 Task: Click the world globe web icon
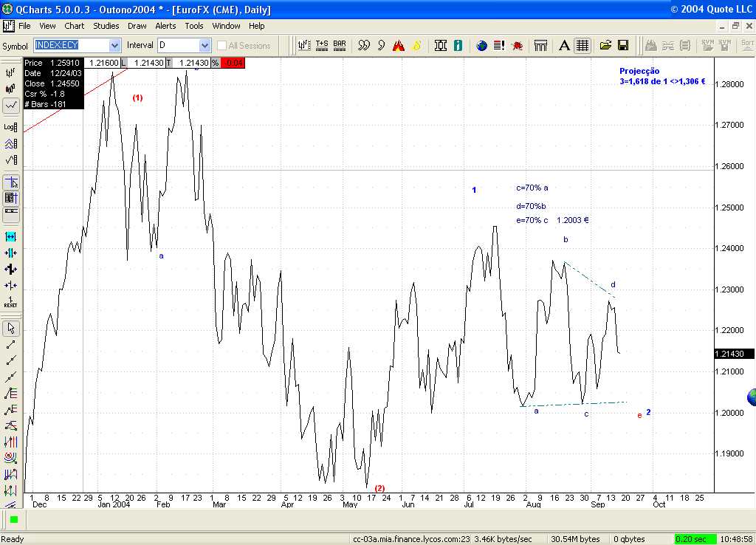(482, 45)
